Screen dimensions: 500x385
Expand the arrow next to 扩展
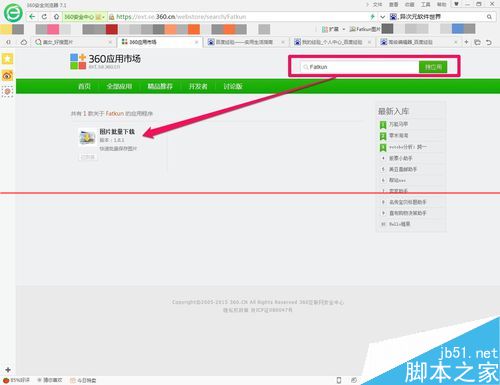tap(344, 29)
